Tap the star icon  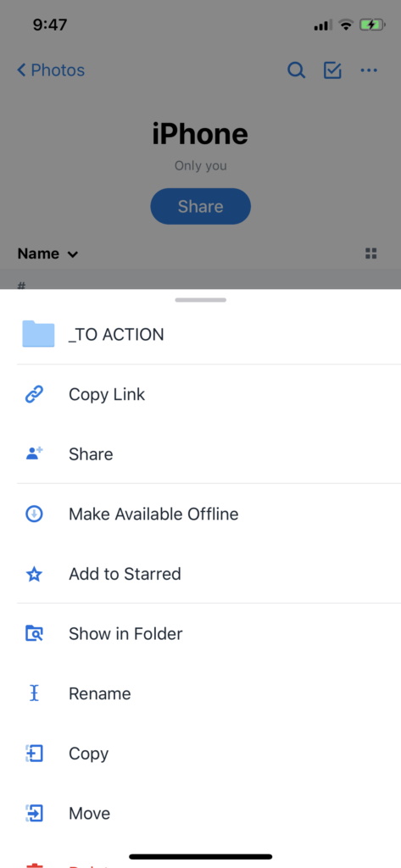35,574
